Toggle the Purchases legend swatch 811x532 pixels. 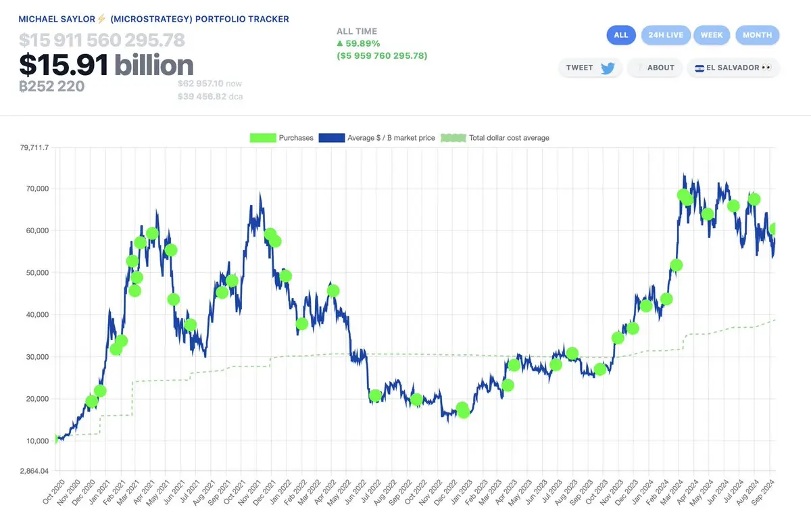point(263,138)
